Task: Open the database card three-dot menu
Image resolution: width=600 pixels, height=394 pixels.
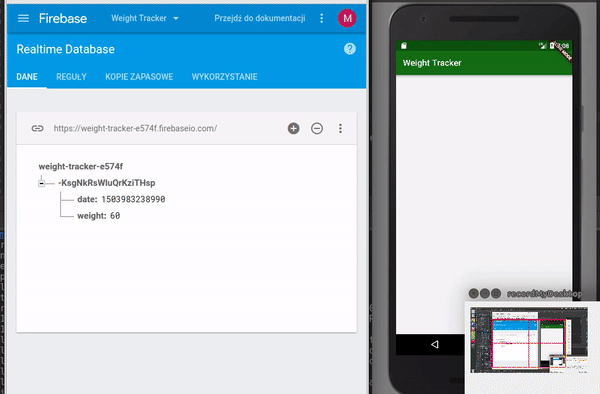Action: 340,129
